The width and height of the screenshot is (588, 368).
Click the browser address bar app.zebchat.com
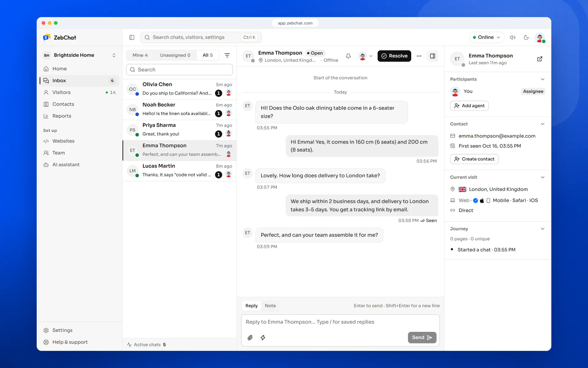click(x=295, y=23)
